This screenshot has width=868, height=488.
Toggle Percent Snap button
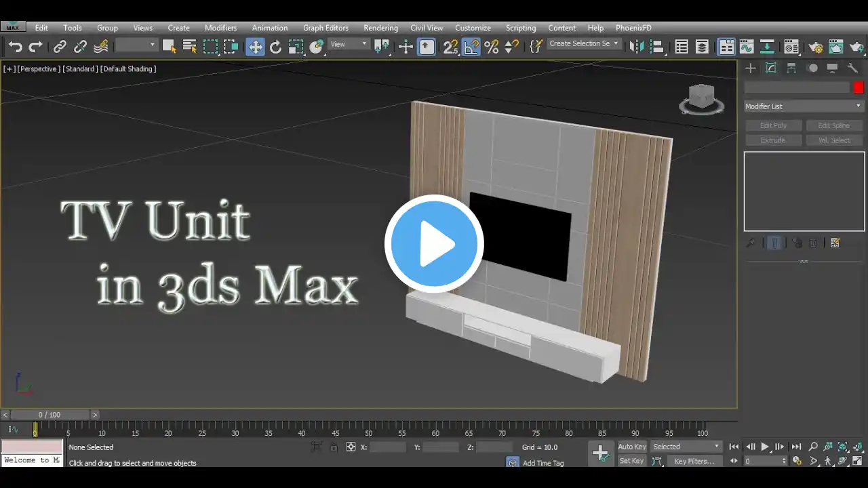492,47
